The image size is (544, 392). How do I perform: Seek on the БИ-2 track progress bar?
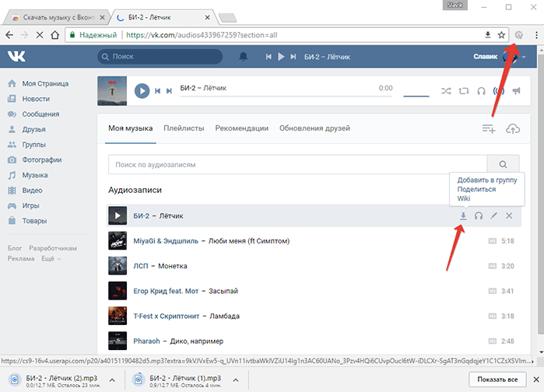286,96
